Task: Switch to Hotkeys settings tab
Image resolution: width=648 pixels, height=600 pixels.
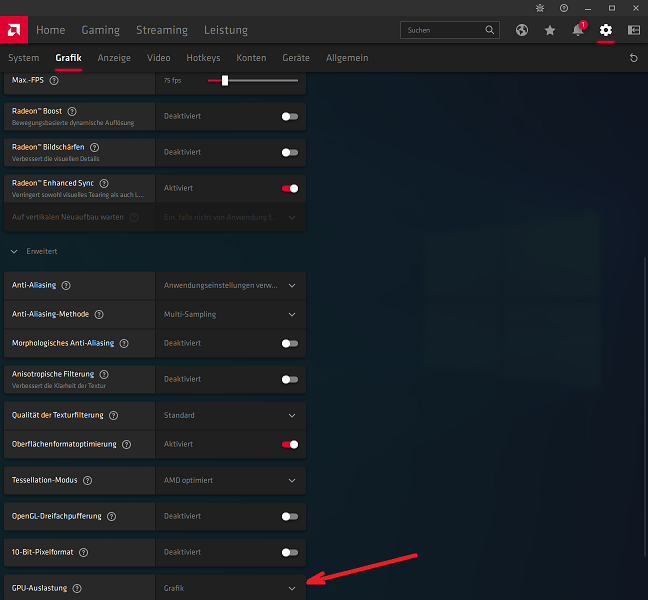Action: 203,58
